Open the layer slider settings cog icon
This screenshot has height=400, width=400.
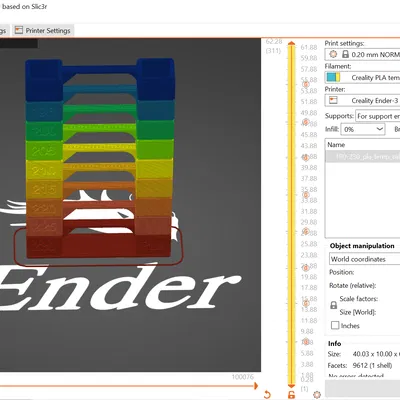pyautogui.click(x=317, y=395)
